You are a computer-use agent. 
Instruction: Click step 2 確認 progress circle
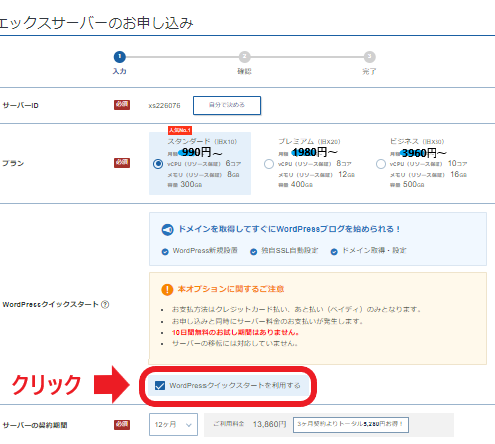click(x=244, y=57)
